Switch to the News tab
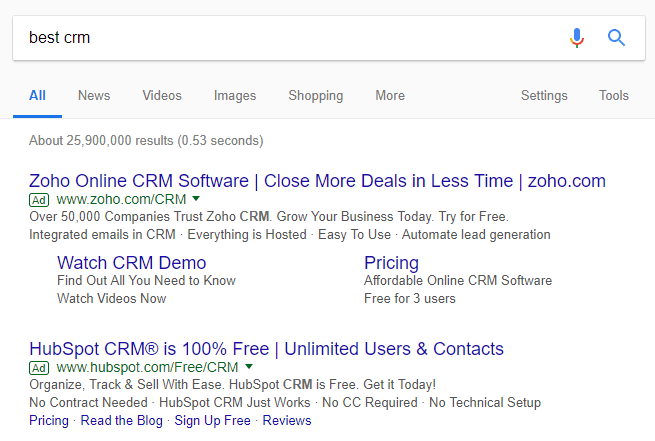This screenshot has width=655, height=441. click(94, 96)
